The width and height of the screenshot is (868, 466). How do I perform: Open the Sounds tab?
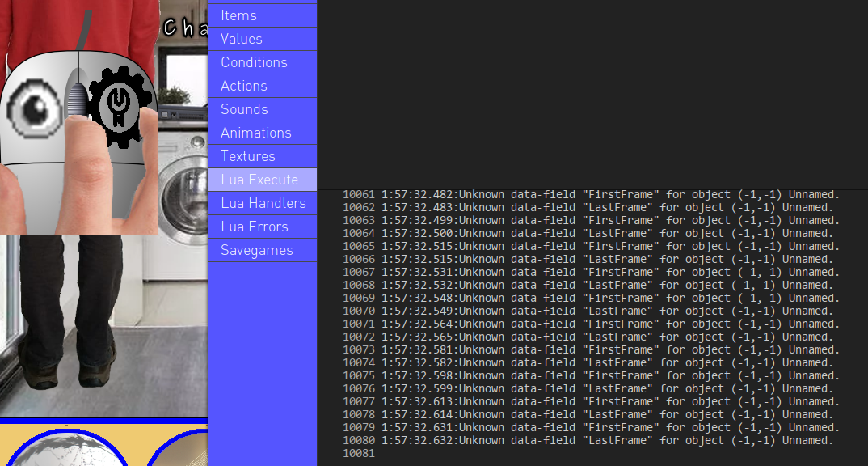pyautogui.click(x=263, y=109)
